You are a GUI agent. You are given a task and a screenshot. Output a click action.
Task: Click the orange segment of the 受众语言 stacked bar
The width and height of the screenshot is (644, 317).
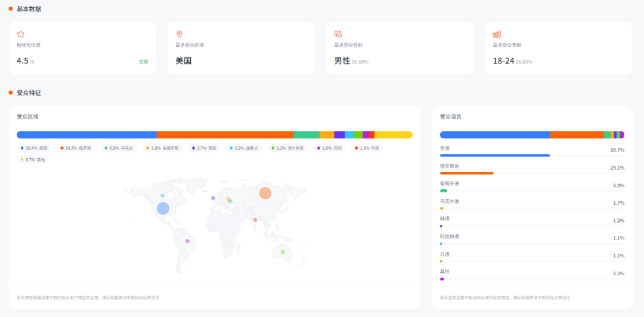click(x=577, y=135)
